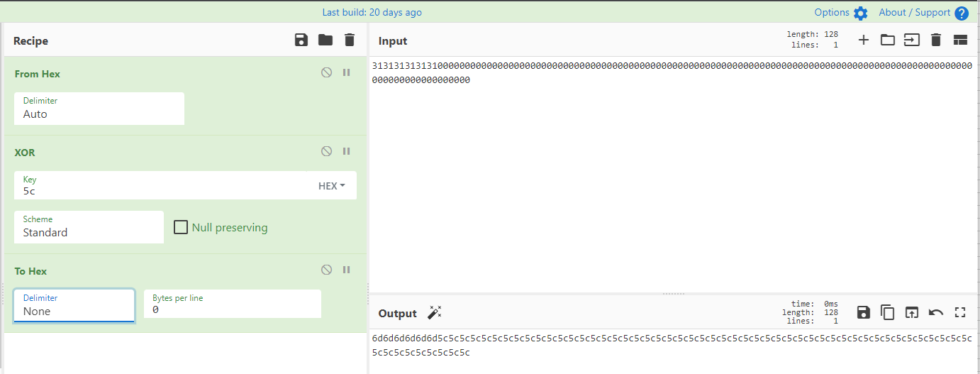The image size is (980, 374).
Task: Set a breakpoint on the XOR operation
Action: tap(347, 151)
